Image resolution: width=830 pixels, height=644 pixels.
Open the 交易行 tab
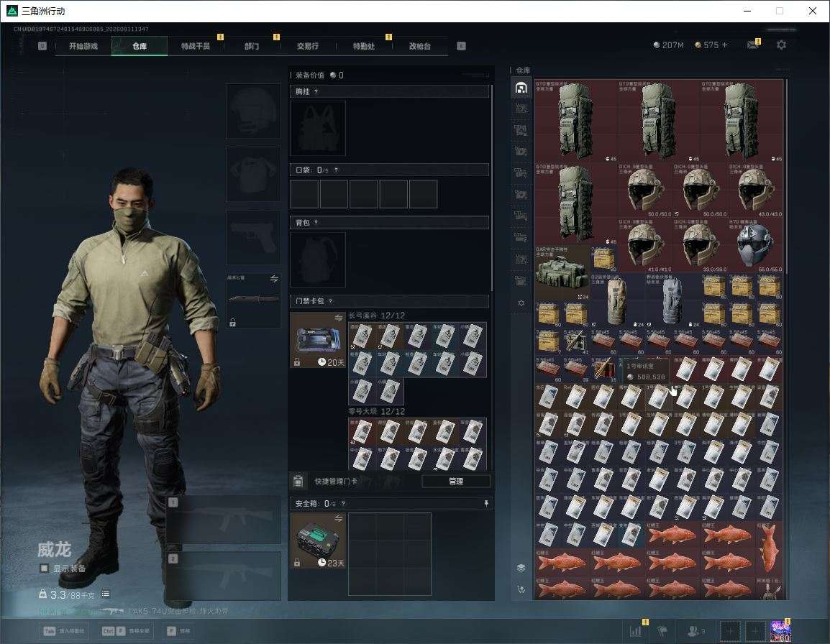(x=308, y=46)
